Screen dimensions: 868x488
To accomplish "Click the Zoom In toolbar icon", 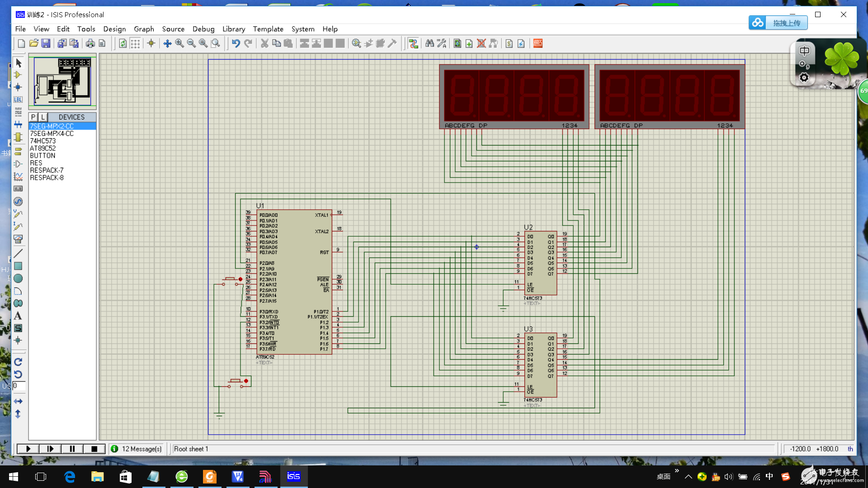I will pyautogui.click(x=179, y=43).
